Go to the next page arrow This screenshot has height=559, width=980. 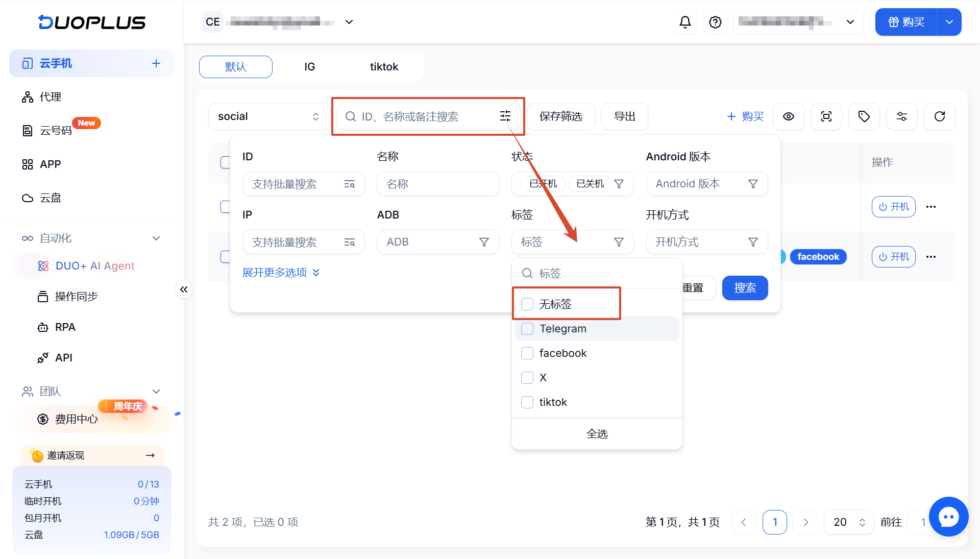(x=806, y=522)
